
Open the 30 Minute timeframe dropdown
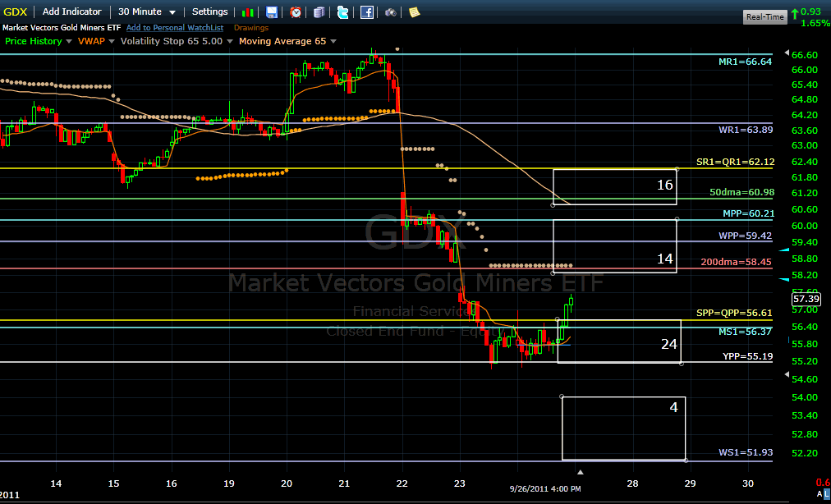coord(147,11)
